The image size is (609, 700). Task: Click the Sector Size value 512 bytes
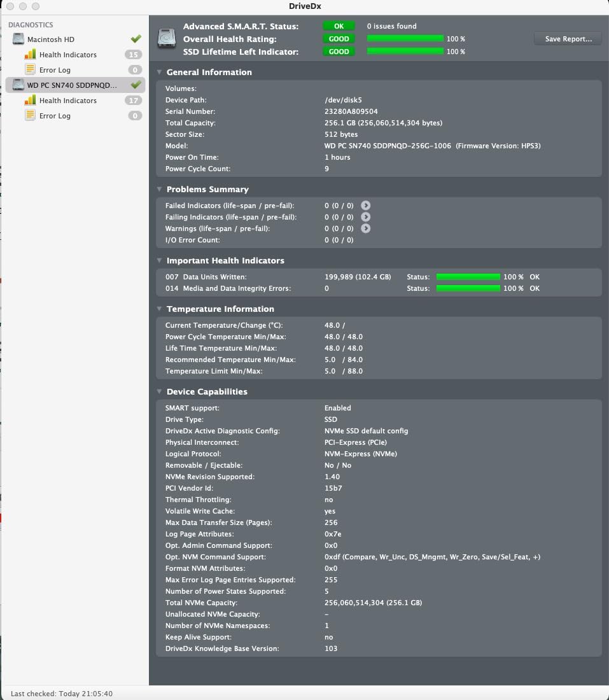[341, 134]
